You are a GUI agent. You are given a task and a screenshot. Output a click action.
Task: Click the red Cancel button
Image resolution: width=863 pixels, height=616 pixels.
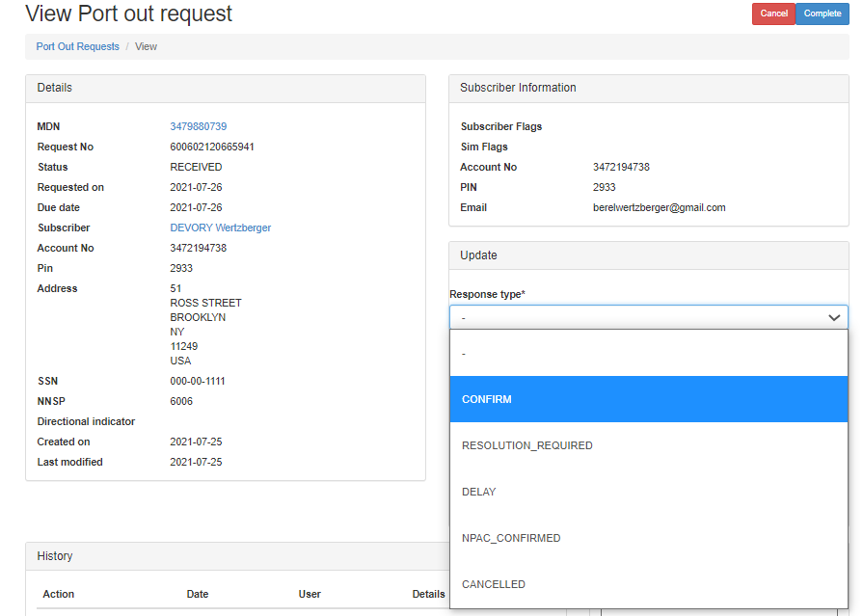[773, 13]
